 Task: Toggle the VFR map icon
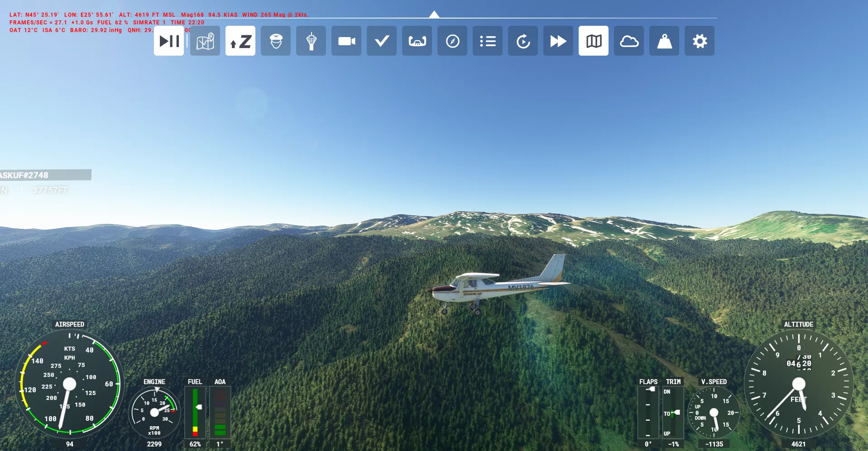[594, 41]
